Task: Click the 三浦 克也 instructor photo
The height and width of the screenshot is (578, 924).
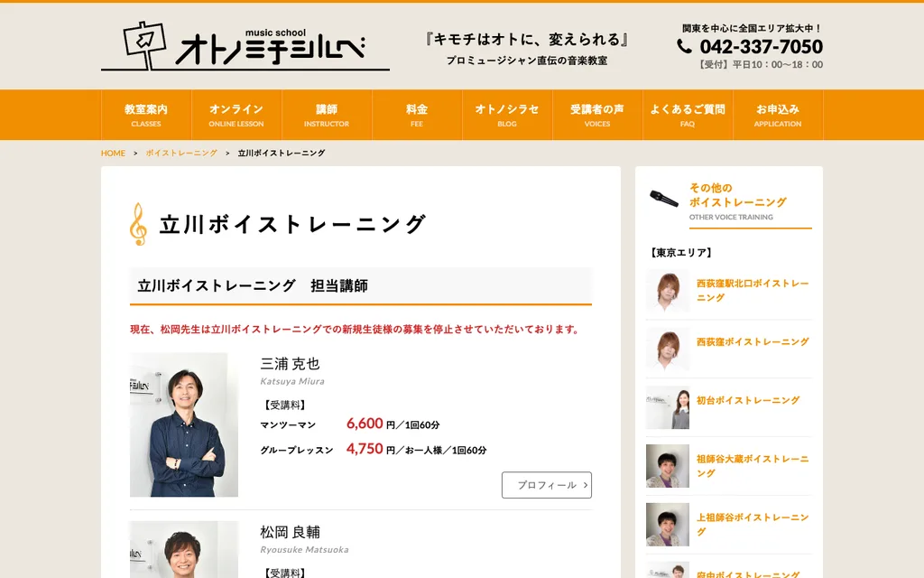Action: (x=184, y=424)
